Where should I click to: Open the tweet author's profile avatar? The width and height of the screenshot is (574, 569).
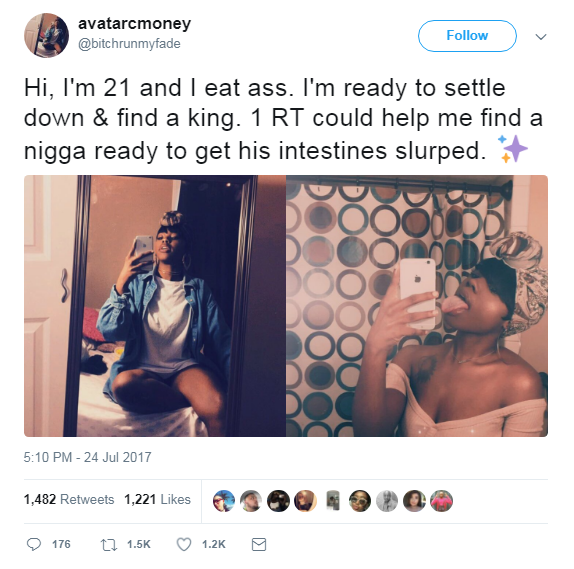coord(46,36)
